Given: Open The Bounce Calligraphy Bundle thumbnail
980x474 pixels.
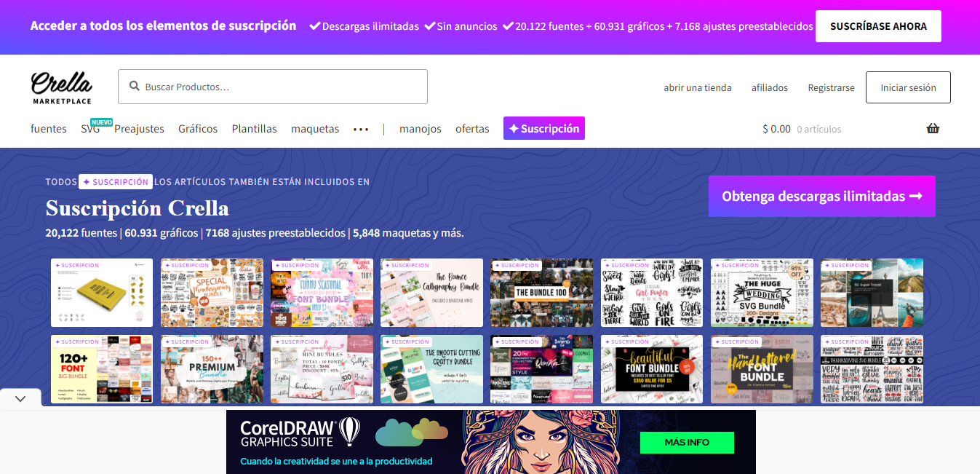Looking at the screenshot, I should pos(431,293).
